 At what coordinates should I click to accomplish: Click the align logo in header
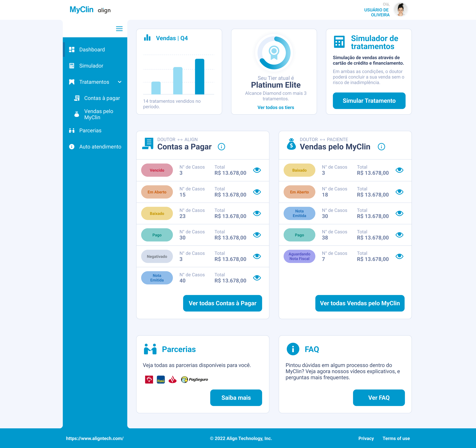104,10
